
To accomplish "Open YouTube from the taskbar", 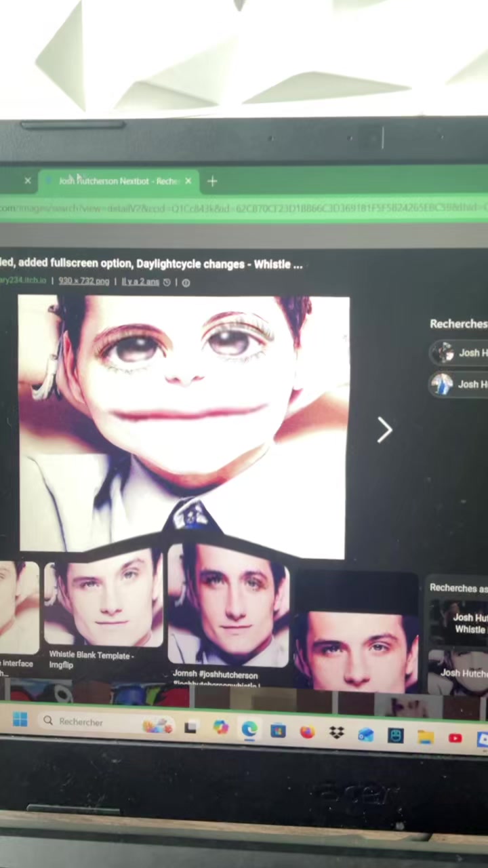I will click(x=455, y=738).
